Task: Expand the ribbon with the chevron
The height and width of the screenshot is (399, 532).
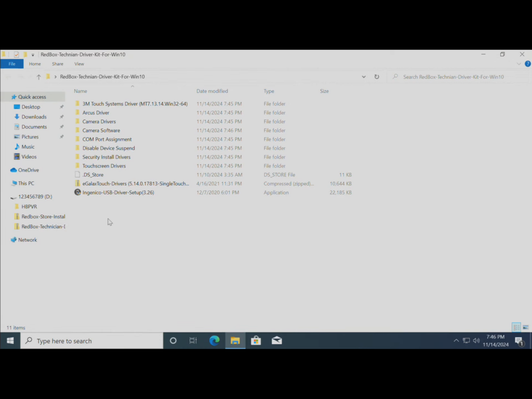Action: coord(518,64)
